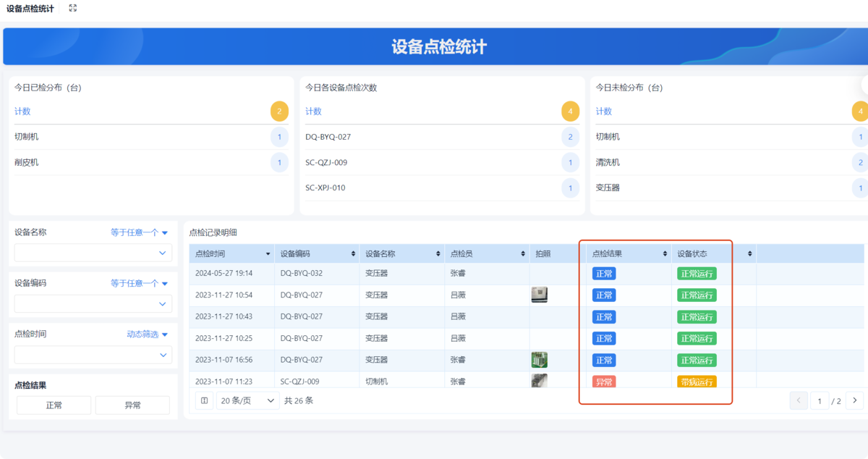The image size is (868, 459).
Task: Toggle the 正常 inspection result filter
Action: (x=54, y=405)
